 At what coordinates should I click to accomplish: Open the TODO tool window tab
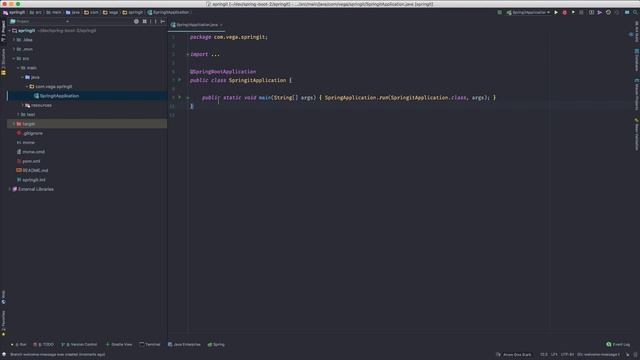click(43, 344)
